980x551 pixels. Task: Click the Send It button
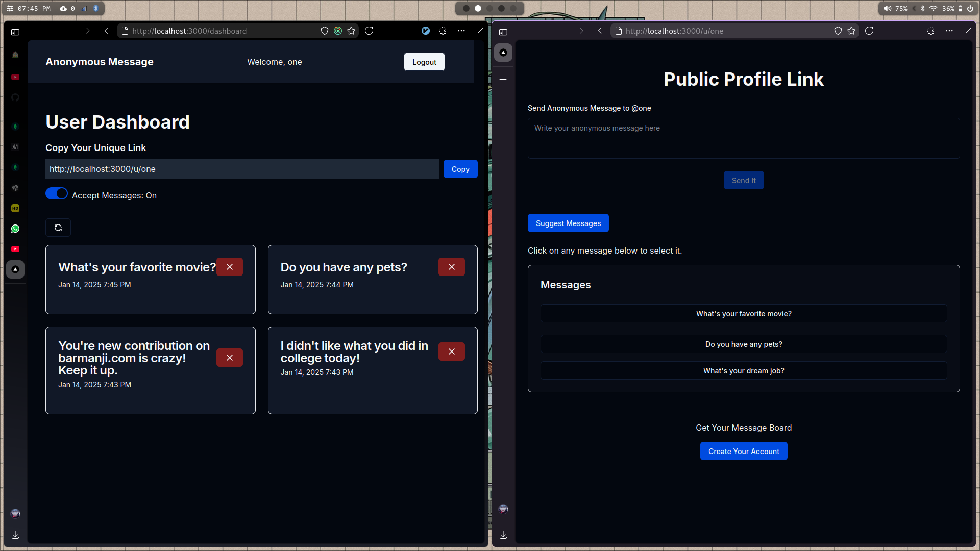coord(744,180)
